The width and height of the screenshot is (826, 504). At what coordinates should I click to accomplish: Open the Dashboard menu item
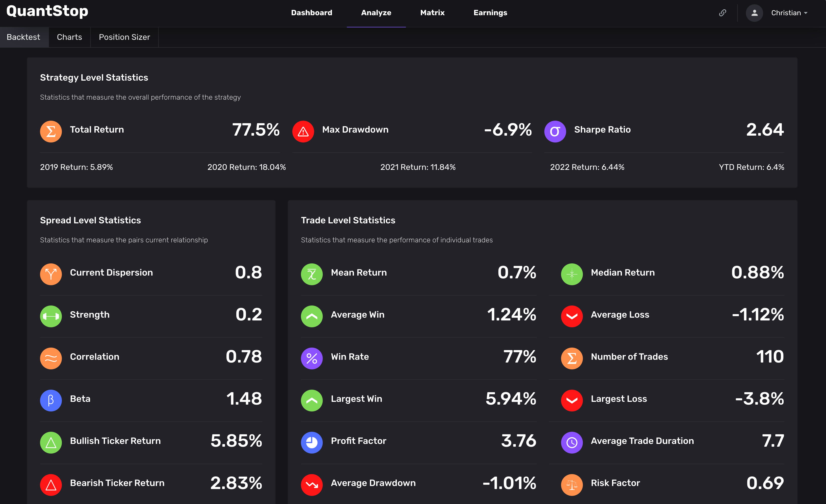pyautogui.click(x=311, y=13)
